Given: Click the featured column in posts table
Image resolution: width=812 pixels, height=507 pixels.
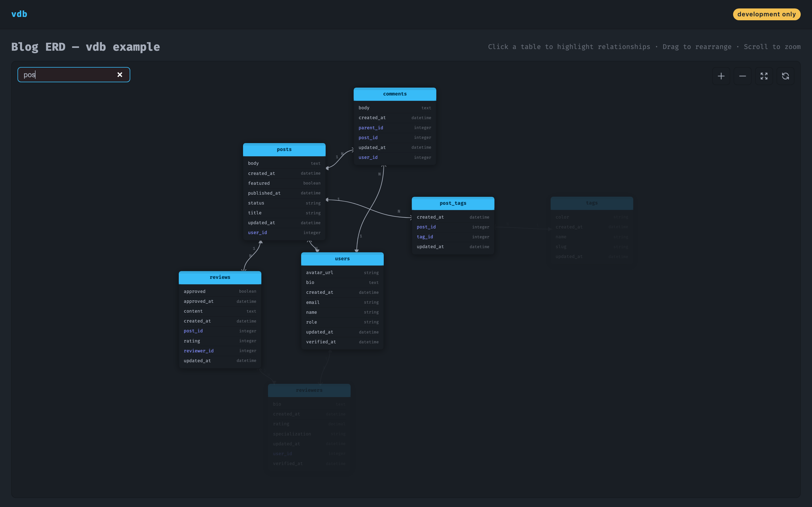Looking at the screenshot, I should coord(259,183).
